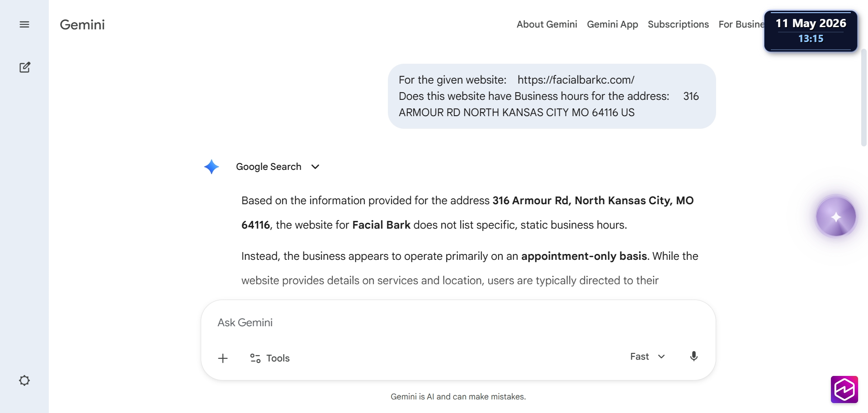
Task: Click the blue Gemini spark icon
Action: click(211, 167)
